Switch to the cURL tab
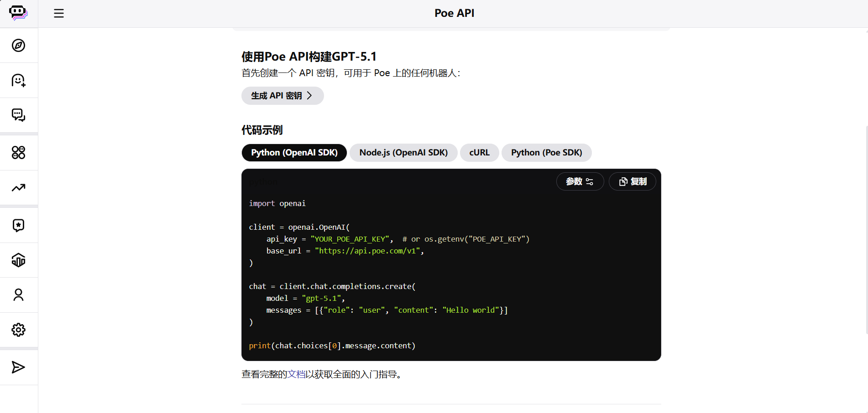868x413 pixels. pos(479,153)
